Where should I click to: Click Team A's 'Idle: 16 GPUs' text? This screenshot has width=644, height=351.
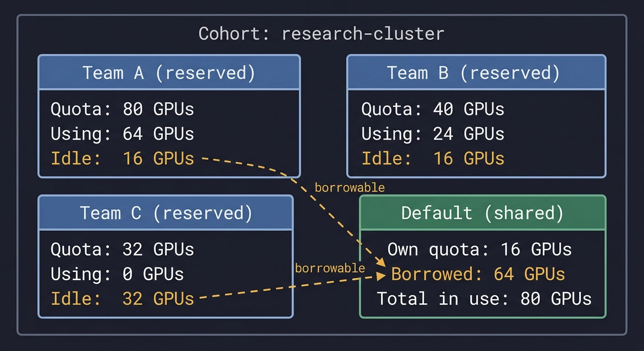122,159
